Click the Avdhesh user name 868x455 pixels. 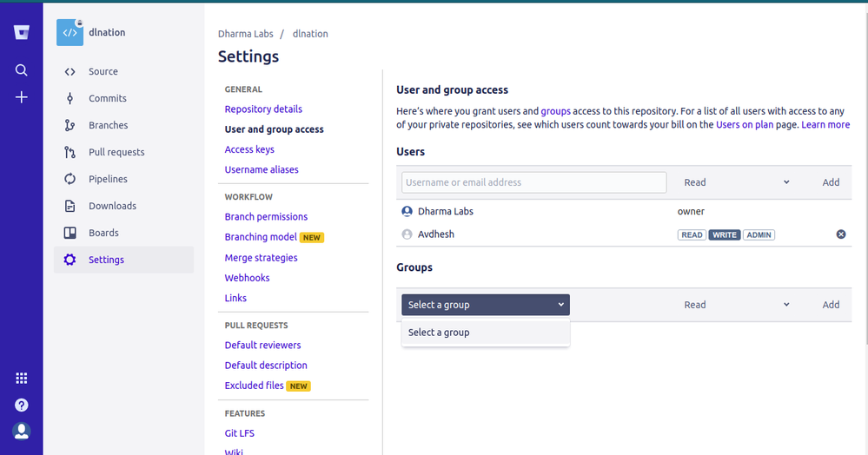(435, 234)
